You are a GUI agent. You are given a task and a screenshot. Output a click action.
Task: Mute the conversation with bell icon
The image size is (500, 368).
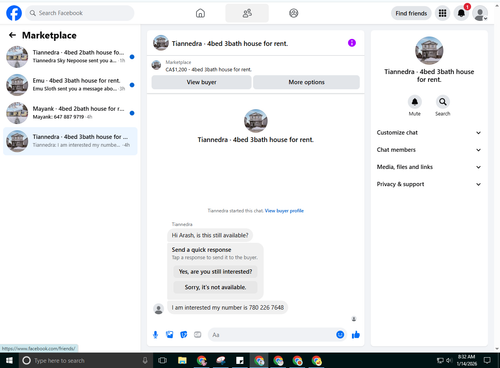point(415,102)
